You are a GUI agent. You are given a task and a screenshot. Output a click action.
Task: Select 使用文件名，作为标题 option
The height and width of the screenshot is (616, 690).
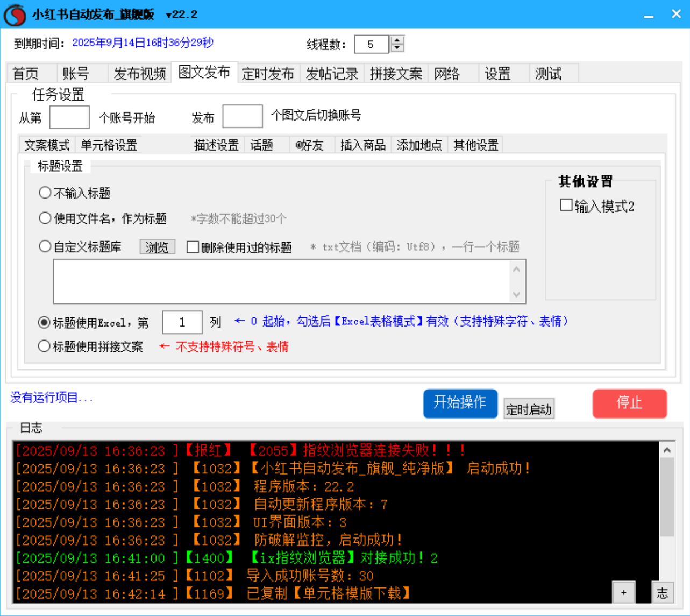(x=45, y=218)
